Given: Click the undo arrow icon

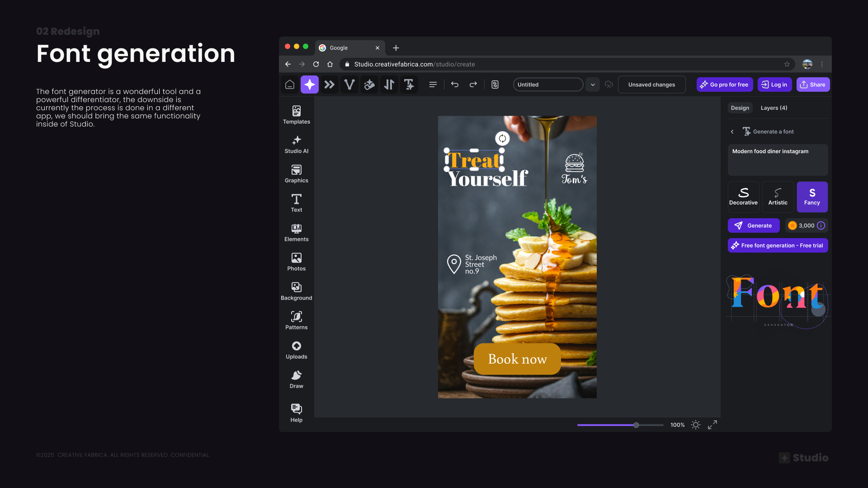Looking at the screenshot, I should (x=455, y=84).
